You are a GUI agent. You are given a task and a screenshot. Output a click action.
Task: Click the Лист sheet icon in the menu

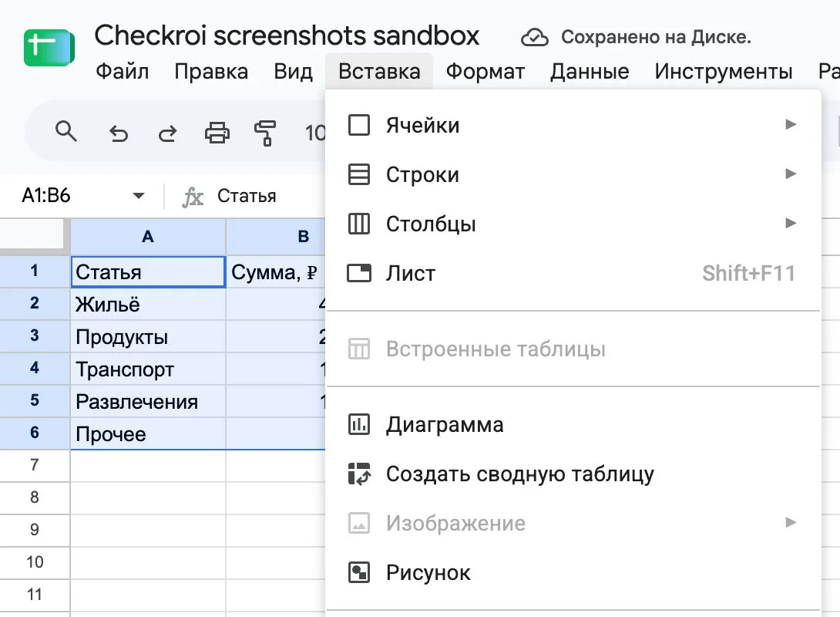[x=359, y=273]
